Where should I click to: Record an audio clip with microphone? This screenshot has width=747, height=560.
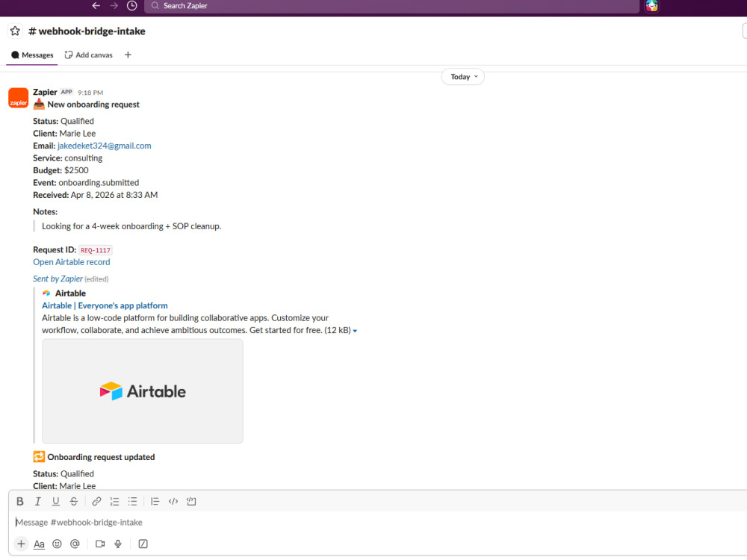pyautogui.click(x=118, y=544)
